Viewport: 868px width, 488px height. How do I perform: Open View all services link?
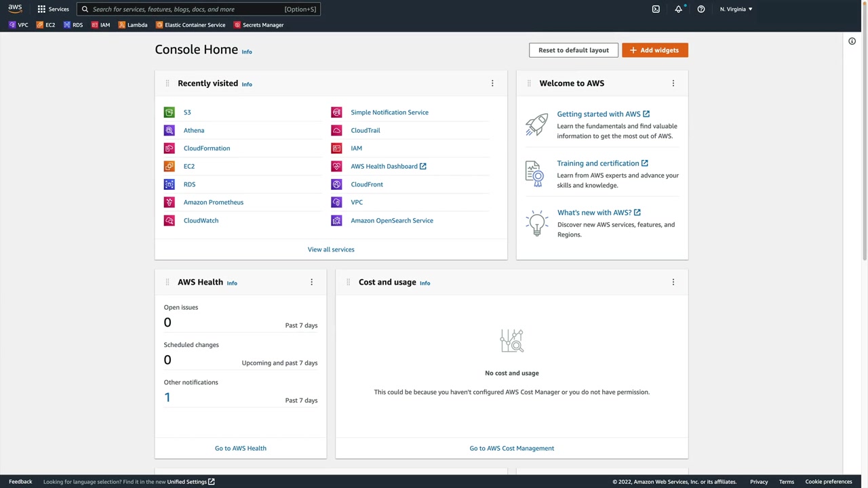[331, 249]
